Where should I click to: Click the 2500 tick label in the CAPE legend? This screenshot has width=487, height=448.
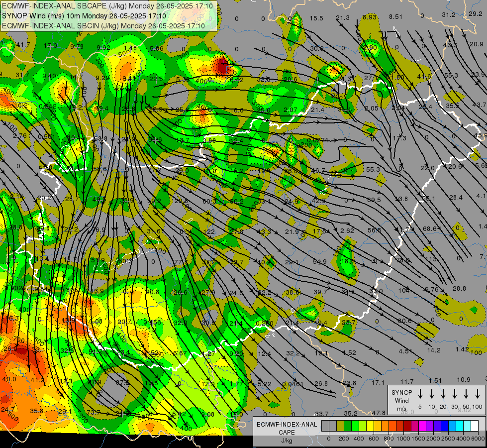pyautogui.click(x=448, y=439)
